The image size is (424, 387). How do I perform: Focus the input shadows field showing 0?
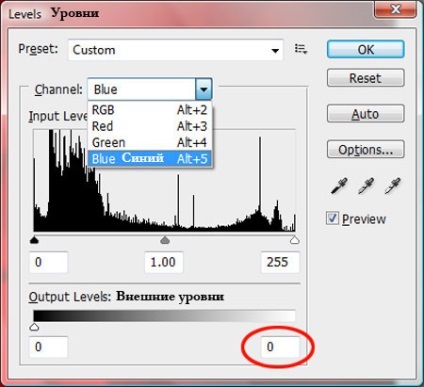49,262
